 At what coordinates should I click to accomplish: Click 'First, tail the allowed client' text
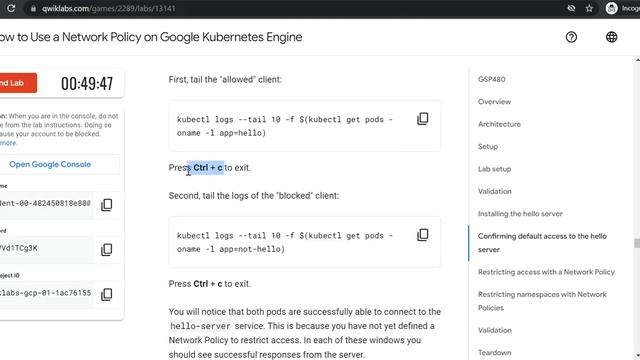225,80
